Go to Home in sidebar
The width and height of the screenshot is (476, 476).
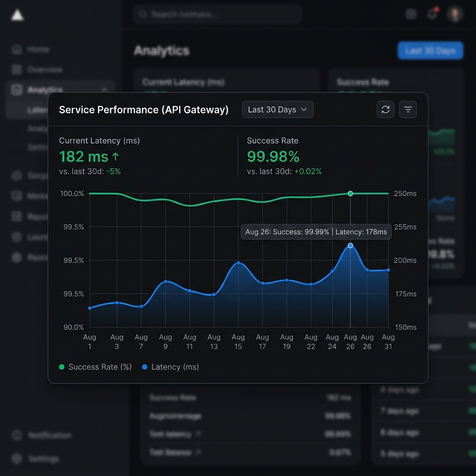click(38, 49)
